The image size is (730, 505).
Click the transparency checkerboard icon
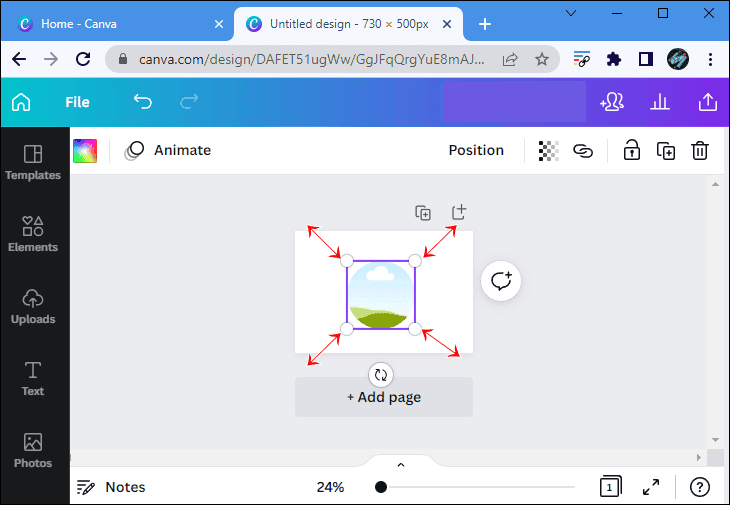(548, 151)
